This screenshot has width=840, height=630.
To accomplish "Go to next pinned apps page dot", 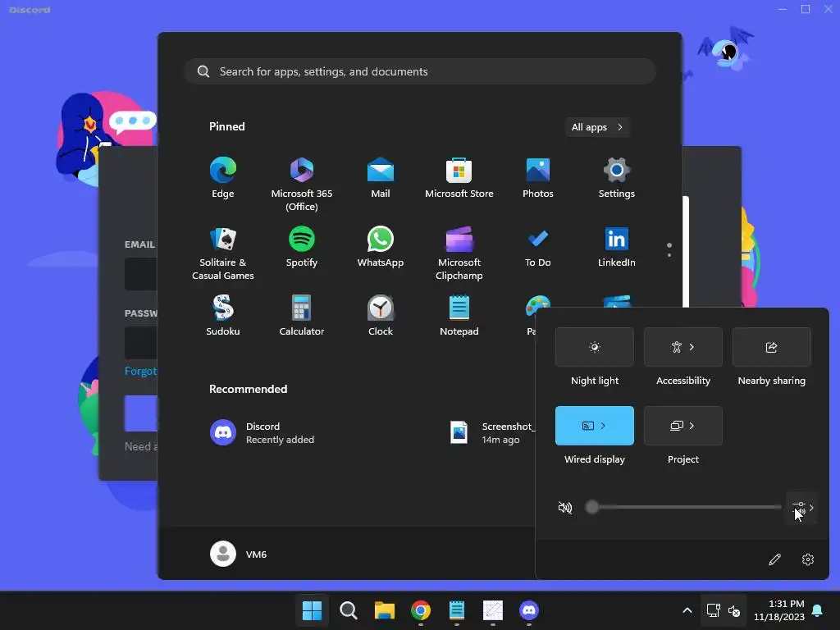I will (669, 255).
